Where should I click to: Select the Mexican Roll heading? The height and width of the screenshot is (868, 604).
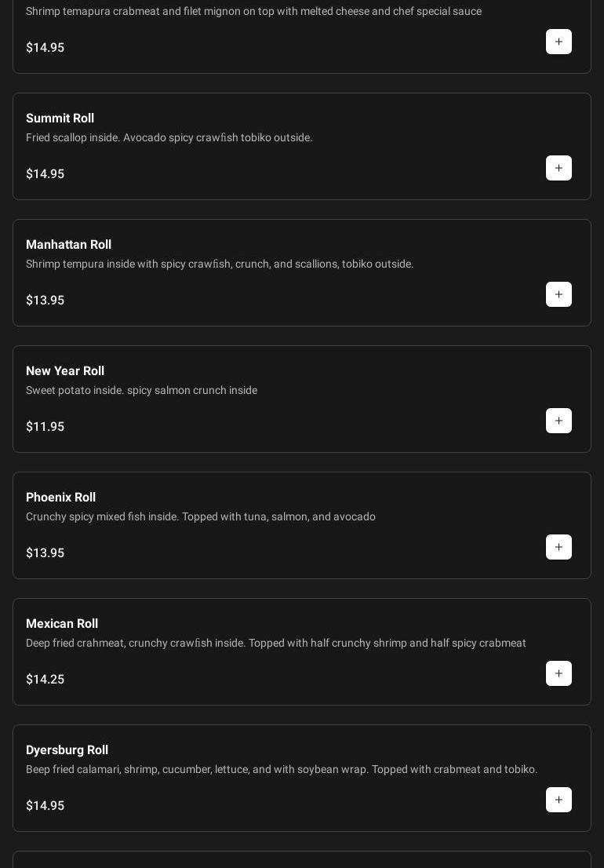pos(62,624)
